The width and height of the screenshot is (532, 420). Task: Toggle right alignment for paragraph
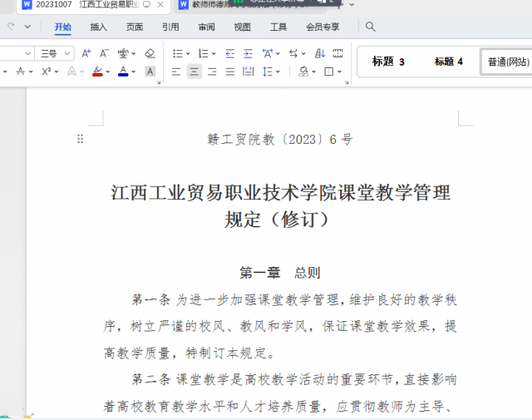pyautogui.click(x=212, y=72)
